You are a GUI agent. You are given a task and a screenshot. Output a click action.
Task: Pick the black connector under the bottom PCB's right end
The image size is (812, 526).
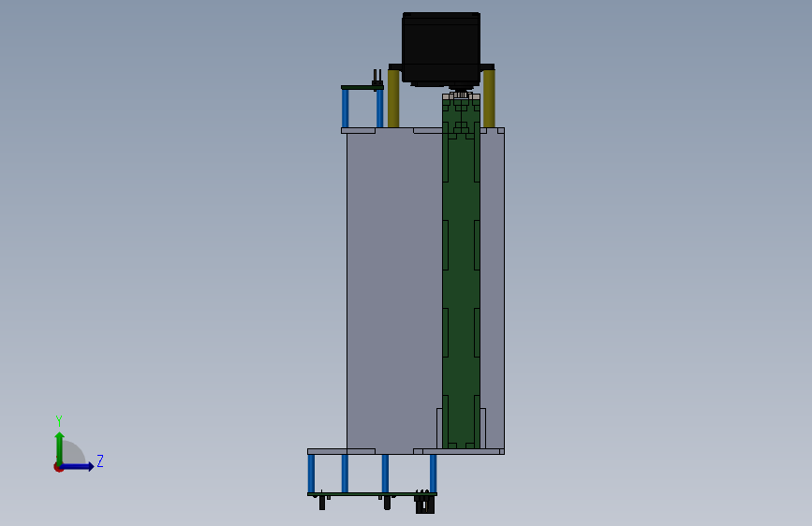click(424, 504)
